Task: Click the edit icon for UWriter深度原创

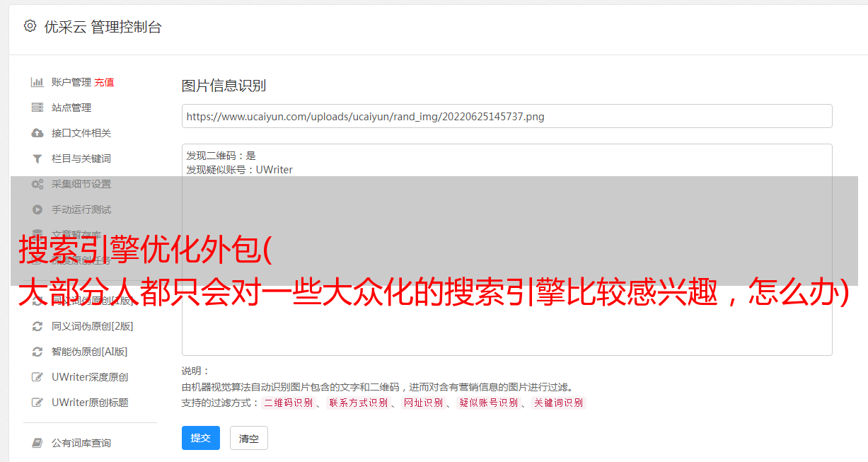Action: 37,377
